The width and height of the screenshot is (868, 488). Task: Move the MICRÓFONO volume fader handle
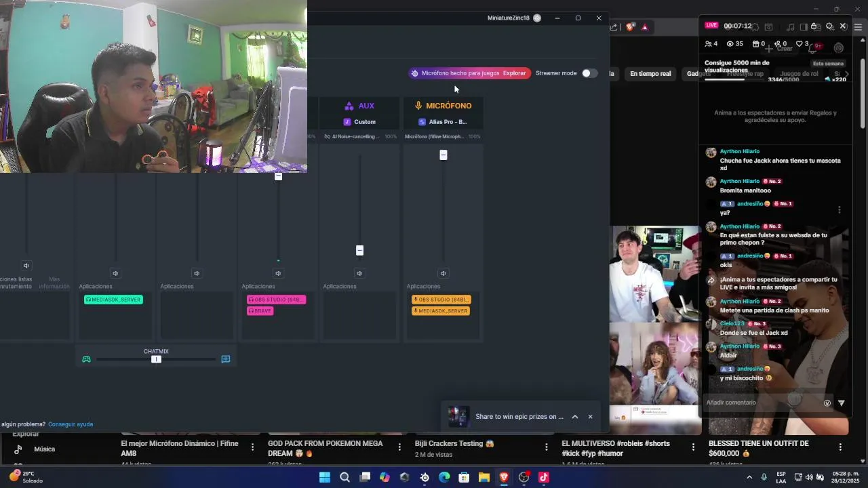point(443,155)
